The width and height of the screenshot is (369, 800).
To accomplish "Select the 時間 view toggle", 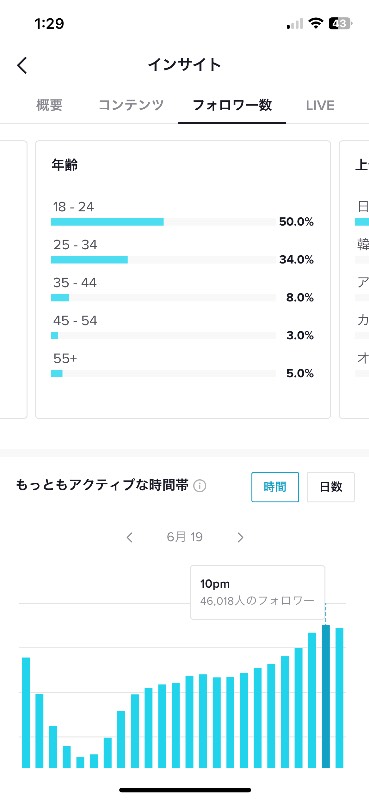I will coord(275,487).
